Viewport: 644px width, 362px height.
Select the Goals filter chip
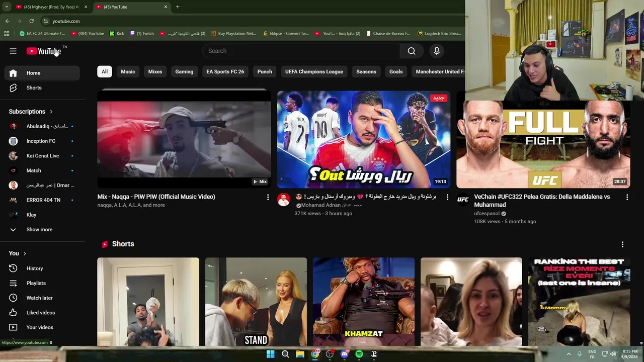[x=396, y=71]
